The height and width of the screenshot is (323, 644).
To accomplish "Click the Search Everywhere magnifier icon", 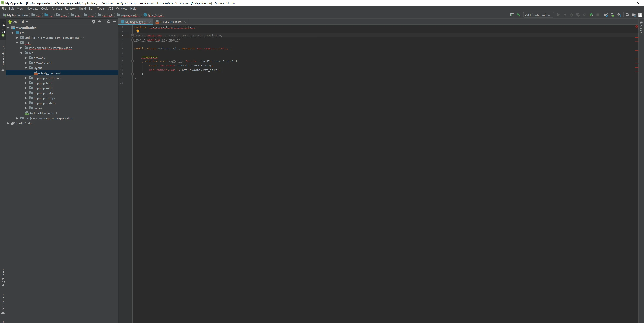I will pyautogui.click(x=627, y=15).
